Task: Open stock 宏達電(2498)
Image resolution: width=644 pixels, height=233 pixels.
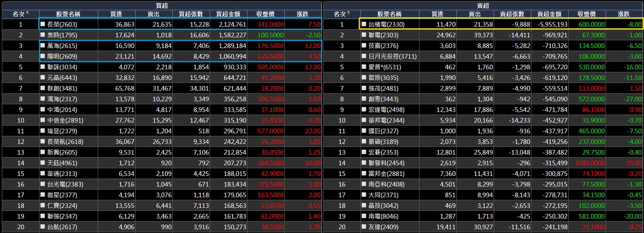Action: click(x=386, y=110)
